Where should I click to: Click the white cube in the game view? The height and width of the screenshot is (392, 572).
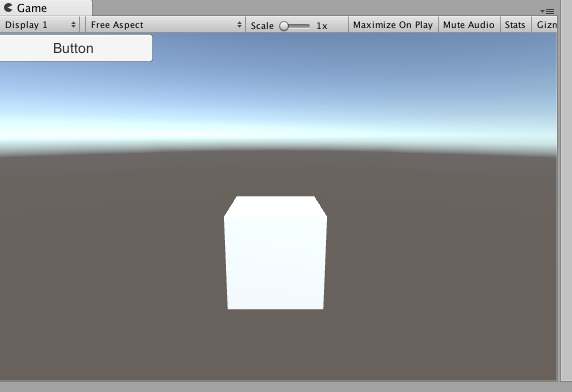tap(275, 253)
